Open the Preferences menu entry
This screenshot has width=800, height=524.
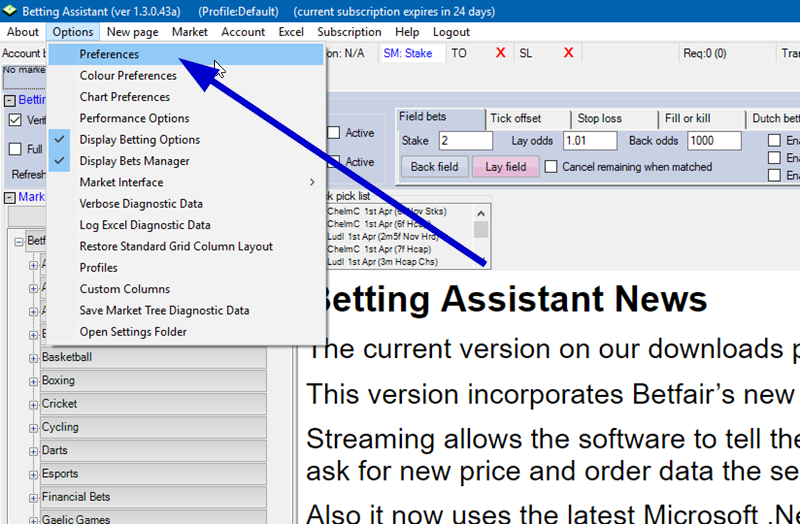click(x=186, y=54)
